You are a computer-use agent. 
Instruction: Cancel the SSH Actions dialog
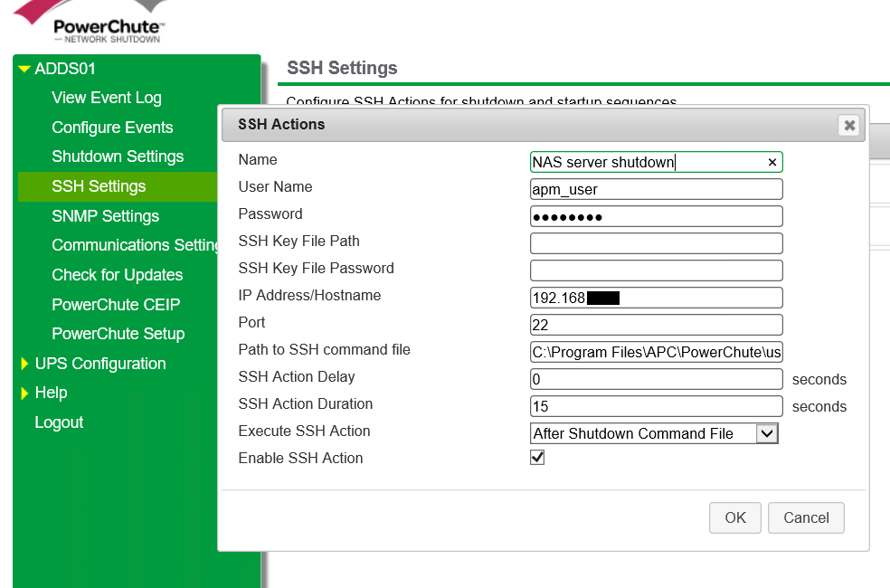[806, 517]
